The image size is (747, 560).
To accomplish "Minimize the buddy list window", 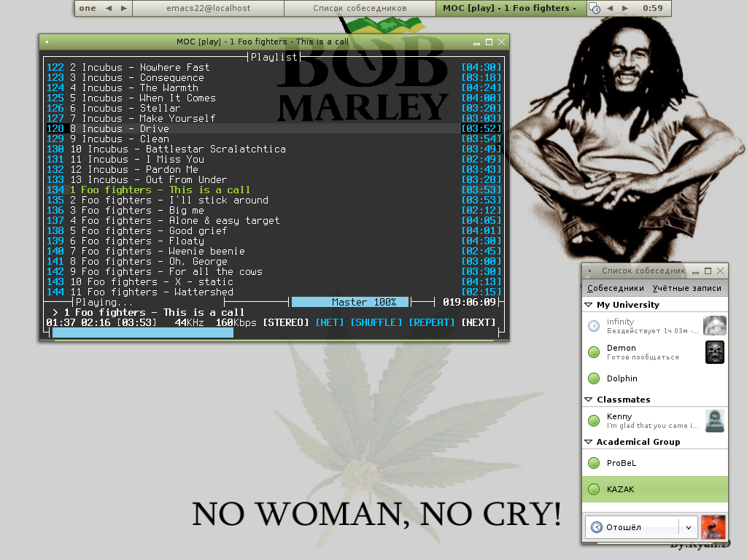I will (x=695, y=271).
